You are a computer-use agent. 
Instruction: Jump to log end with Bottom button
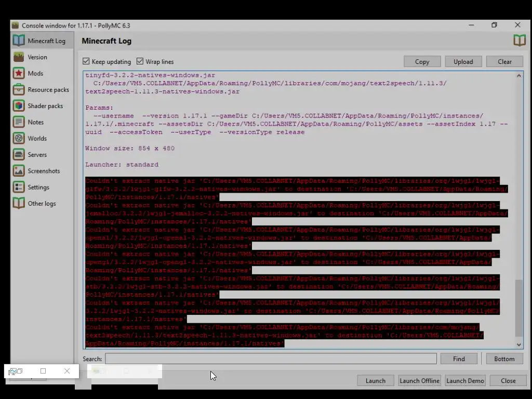504,359
